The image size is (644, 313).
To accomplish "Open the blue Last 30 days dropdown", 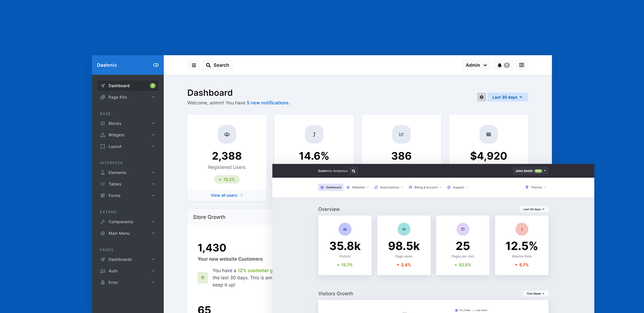I will click(507, 97).
